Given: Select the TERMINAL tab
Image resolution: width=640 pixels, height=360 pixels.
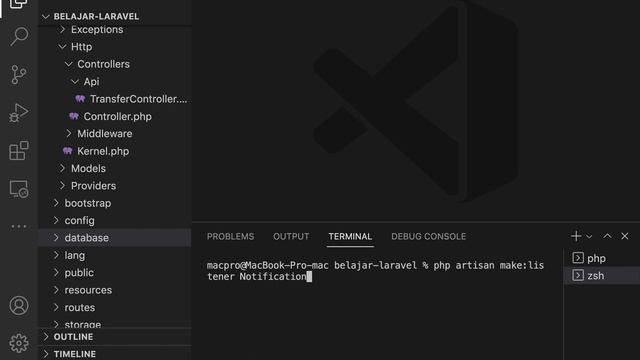Looking at the screenshot, I should [350, 236].
